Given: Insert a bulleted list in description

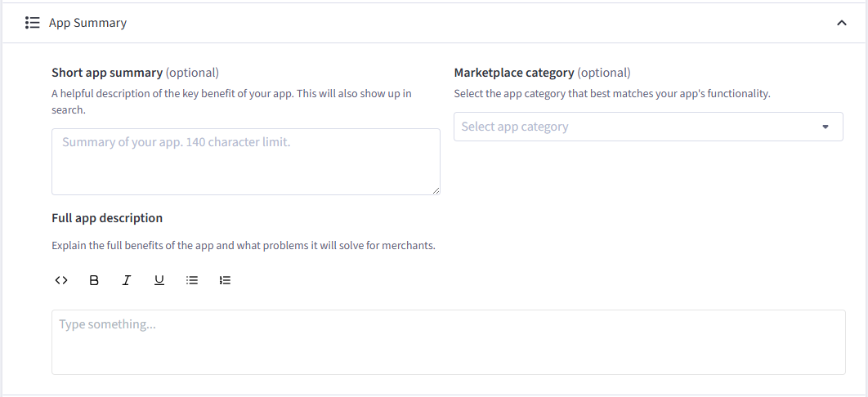Looking at the screenshot, I should coord(192,280).
